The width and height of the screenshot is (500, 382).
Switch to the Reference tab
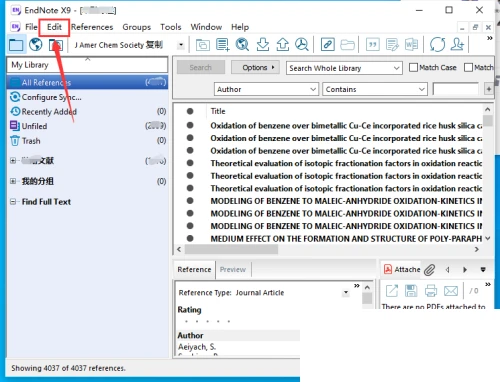[x=194, y=269]
